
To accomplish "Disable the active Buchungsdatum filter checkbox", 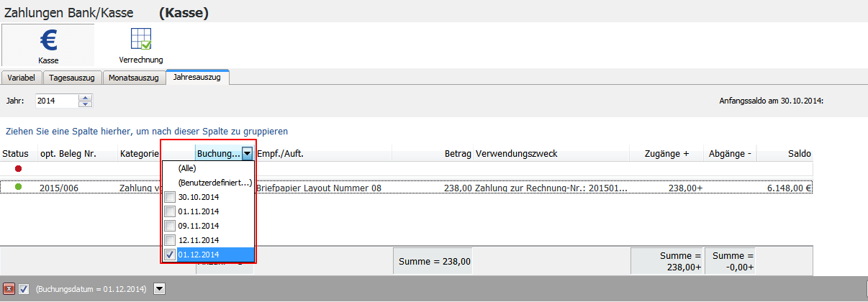I will (24, 288).
